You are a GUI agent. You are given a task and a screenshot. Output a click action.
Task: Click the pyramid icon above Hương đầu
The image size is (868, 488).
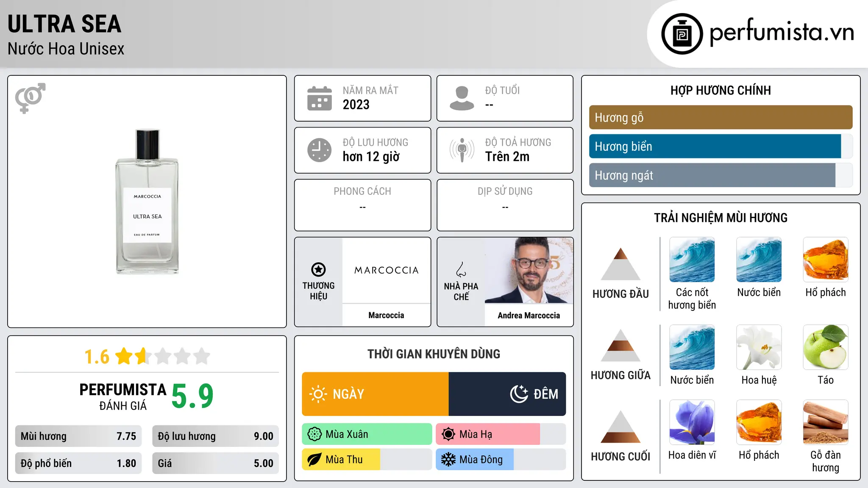pos(620,264)
